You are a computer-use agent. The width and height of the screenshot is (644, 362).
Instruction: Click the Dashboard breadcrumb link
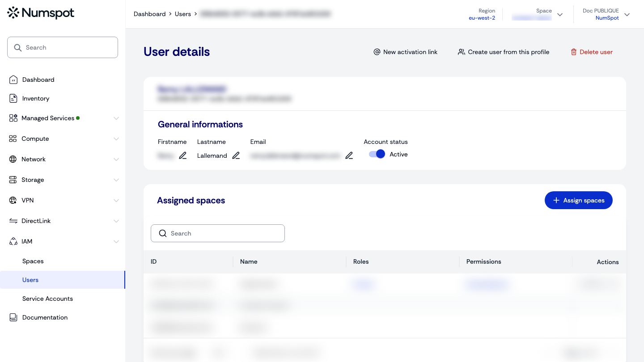tap(150, 14)
